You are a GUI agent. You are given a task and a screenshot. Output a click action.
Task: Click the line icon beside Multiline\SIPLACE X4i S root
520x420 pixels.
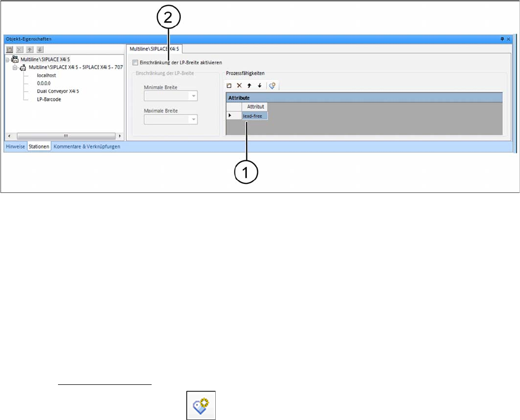pos(15,60)
